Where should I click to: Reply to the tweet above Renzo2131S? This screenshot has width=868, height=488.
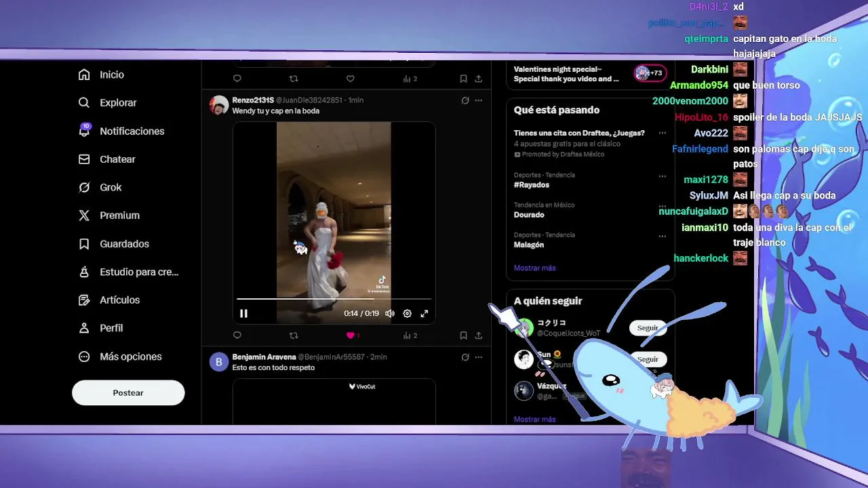pyautogui.click(x=237, y=79)
